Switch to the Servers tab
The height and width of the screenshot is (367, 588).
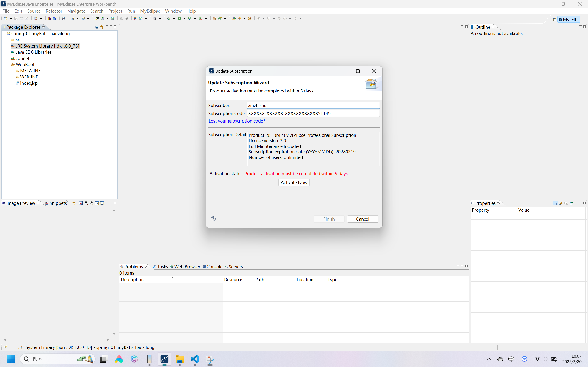point(233,267)
